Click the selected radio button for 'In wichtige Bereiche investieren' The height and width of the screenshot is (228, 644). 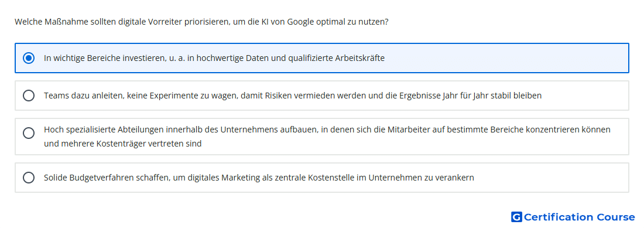29,58
